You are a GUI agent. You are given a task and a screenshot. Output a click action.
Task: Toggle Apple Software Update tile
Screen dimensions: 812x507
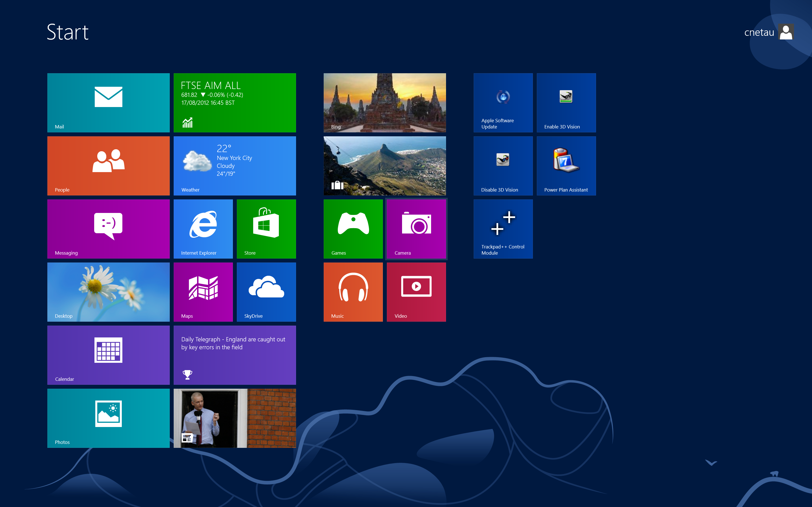(x=503, y=102)
